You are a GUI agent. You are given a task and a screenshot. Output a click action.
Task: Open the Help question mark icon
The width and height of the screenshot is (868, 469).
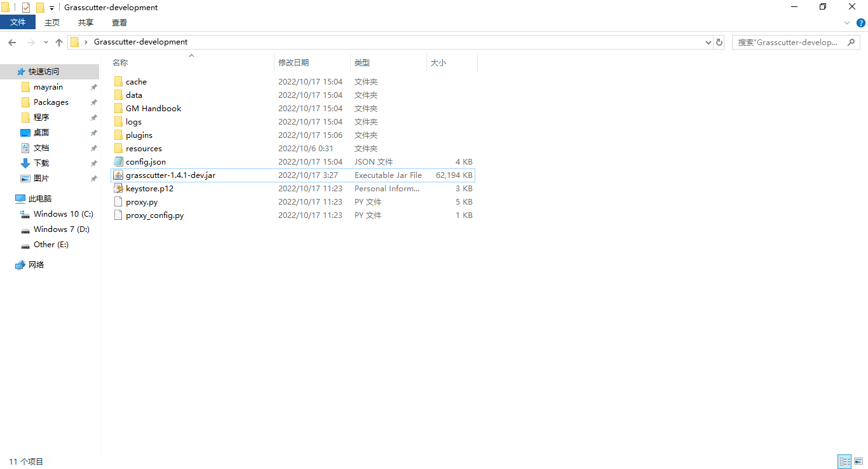pos(861,23)
